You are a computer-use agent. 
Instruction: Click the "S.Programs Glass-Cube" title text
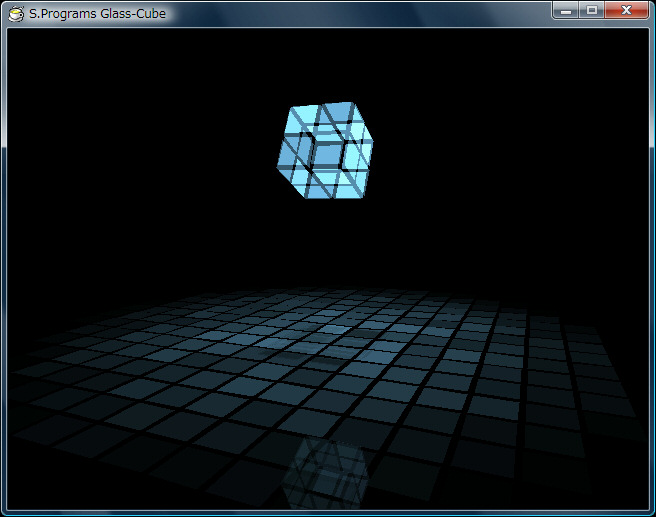[97, 14]
